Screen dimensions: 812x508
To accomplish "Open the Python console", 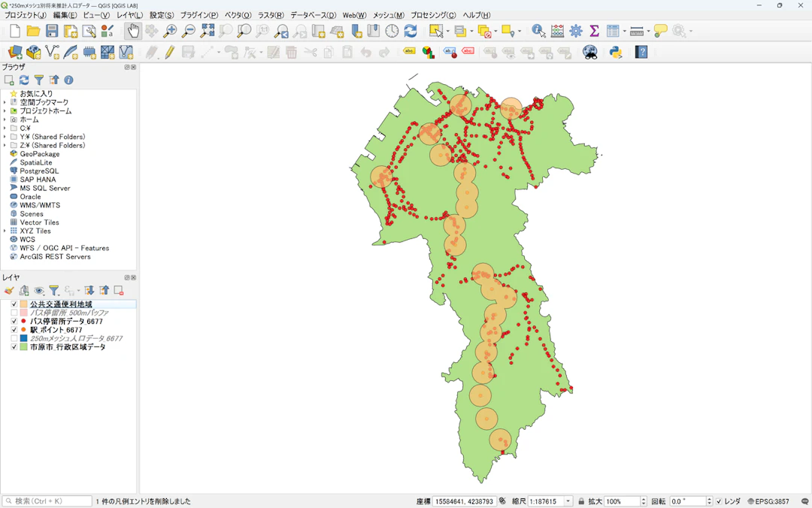I will tap(616, 52).
